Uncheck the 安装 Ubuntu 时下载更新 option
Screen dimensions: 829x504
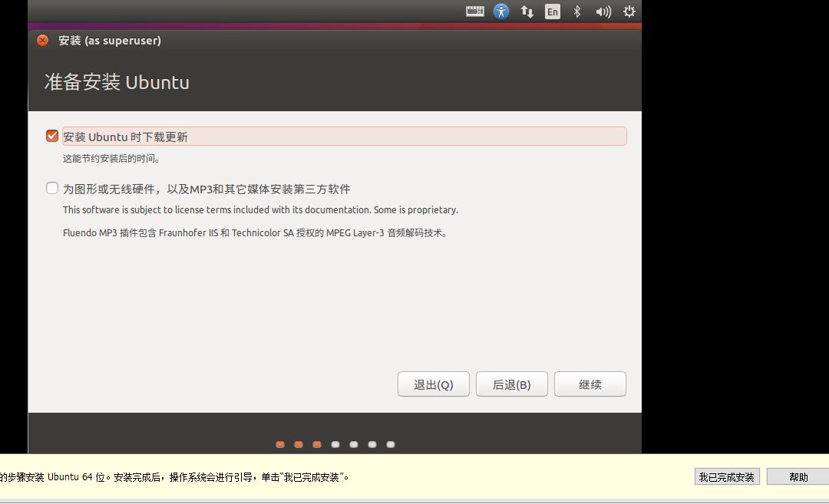pyautogui.click(x=51, y=135)
